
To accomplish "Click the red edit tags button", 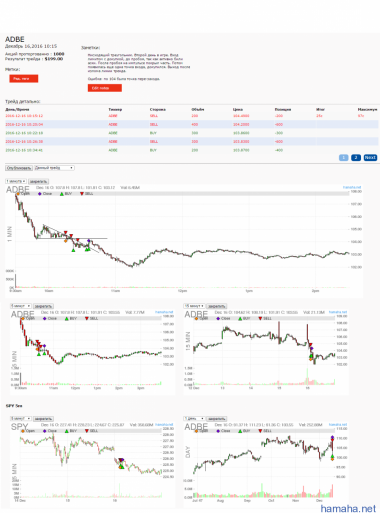I will click(x=24, y=79).
